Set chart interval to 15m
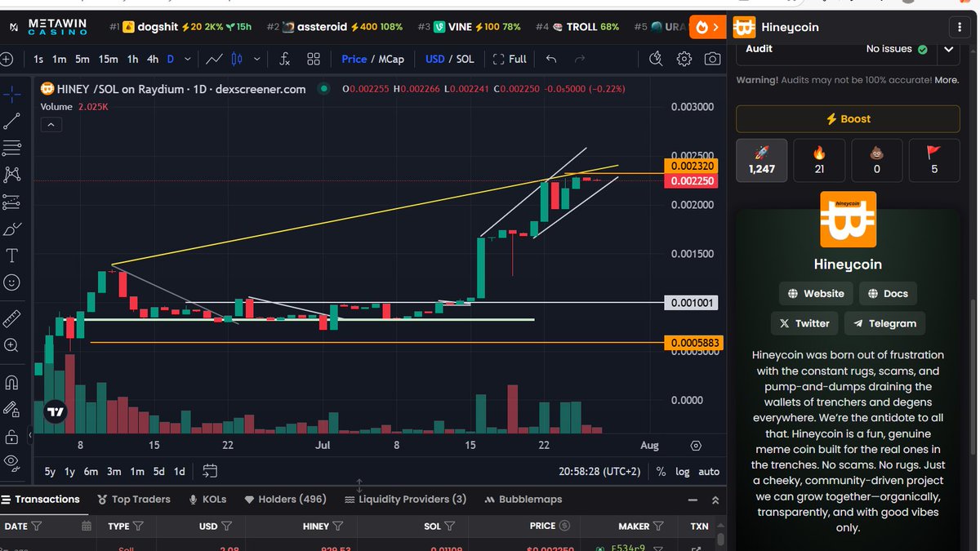The height and width of the screenshot is (551, 980). [108, 59]
